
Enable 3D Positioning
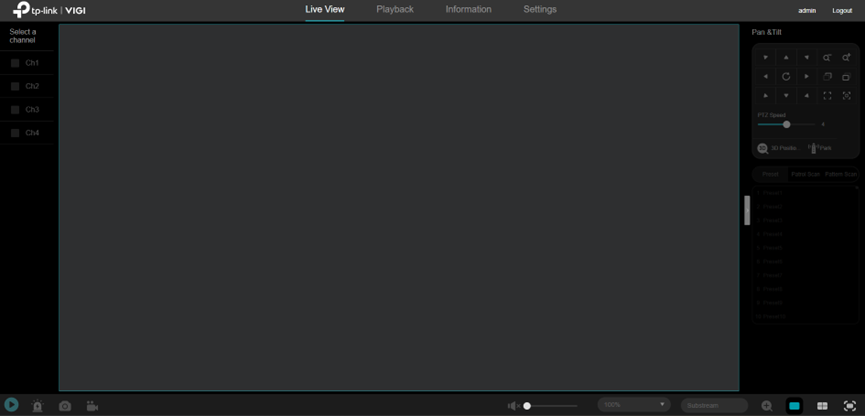(x=778, y=148)
